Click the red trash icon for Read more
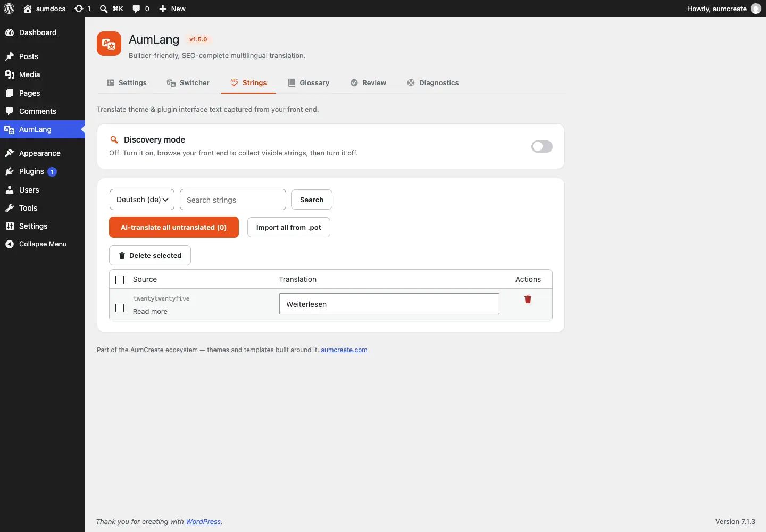Image resolution: width=766 pixels, height=532 pixels. [528, 300]
